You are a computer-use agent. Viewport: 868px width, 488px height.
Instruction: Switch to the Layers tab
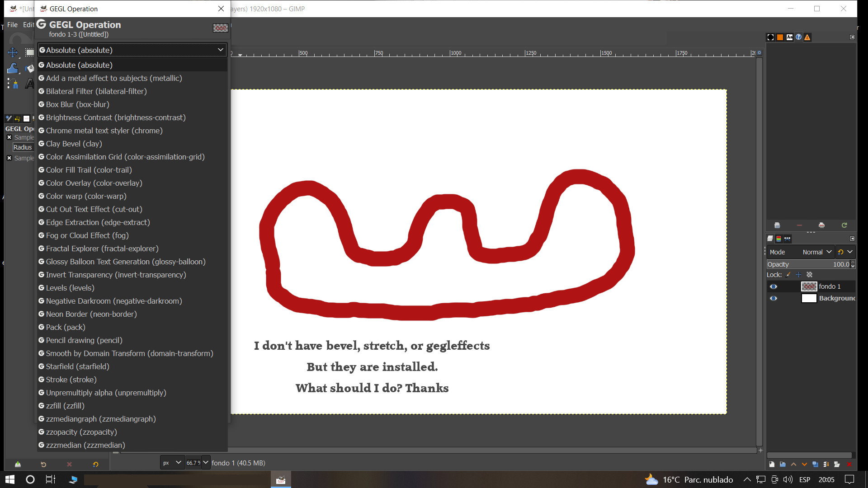click(x=770, y=239)
